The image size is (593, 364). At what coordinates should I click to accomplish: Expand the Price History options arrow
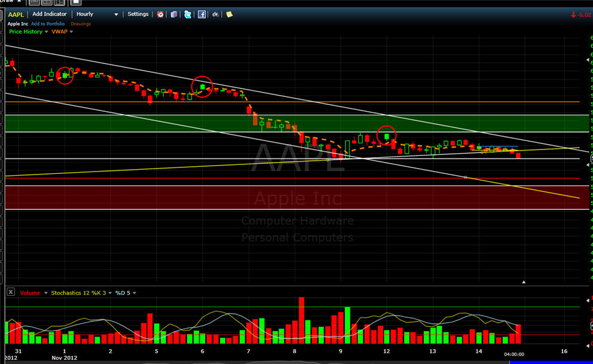[x=47, y=32]
